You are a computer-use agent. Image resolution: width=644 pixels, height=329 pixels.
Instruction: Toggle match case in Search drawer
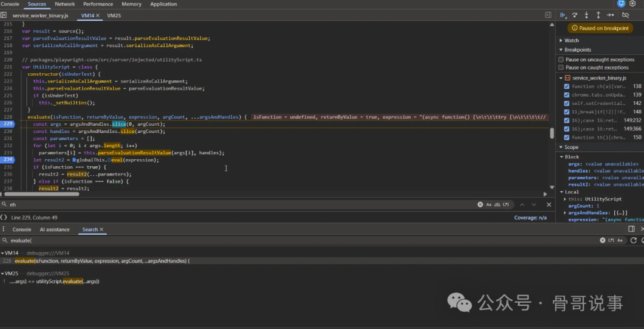620,240
